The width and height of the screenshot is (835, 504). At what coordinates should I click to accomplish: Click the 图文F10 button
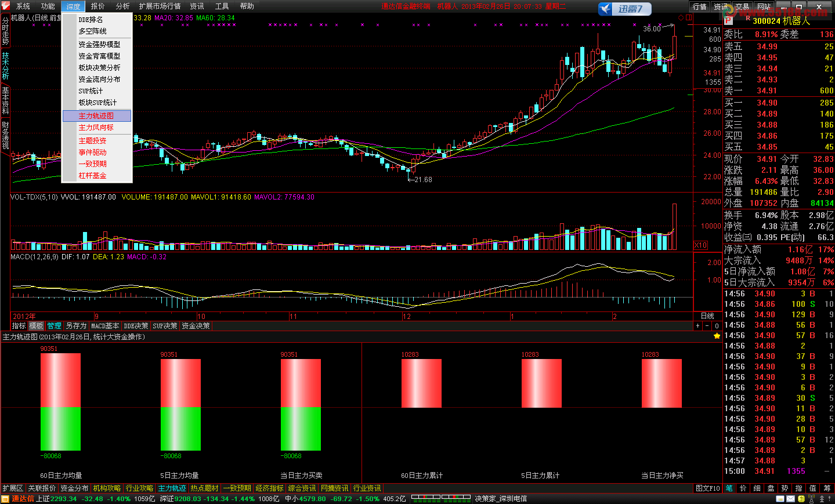click(707, 488)
